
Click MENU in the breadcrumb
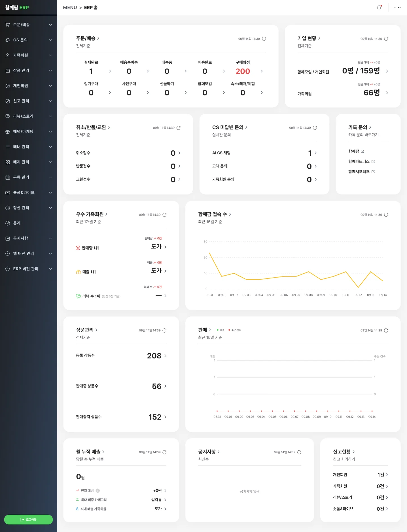70,8
